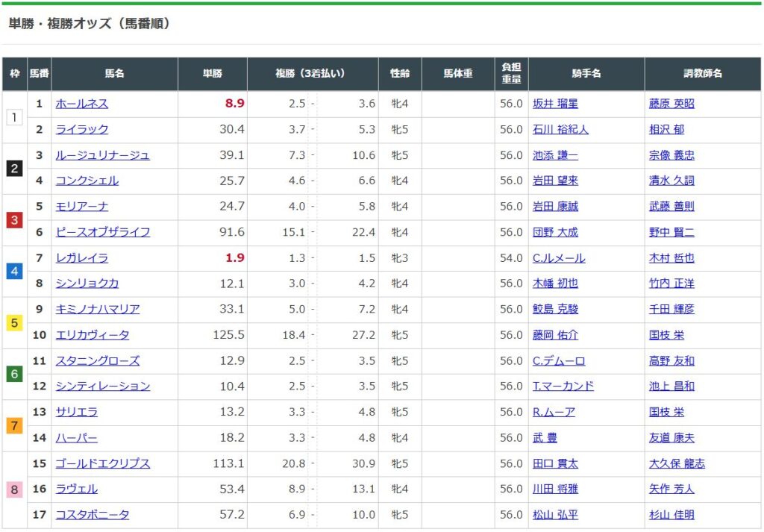Open trainer link 池上 昌和
This screenshot has width=764, height=532.
coord(672,387)
